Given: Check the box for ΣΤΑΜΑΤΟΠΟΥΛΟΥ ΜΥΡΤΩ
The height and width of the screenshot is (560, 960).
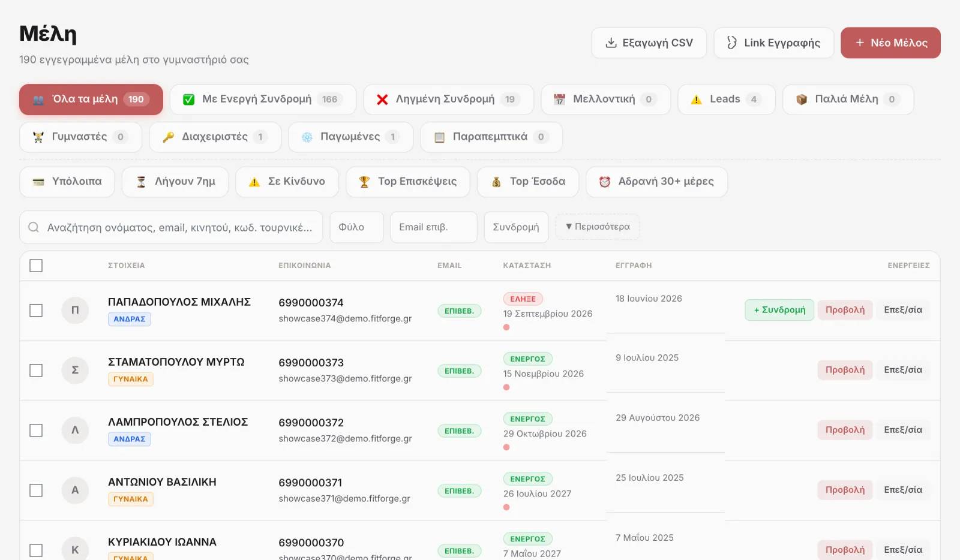Looking at the screenshot, I should 36,371.
